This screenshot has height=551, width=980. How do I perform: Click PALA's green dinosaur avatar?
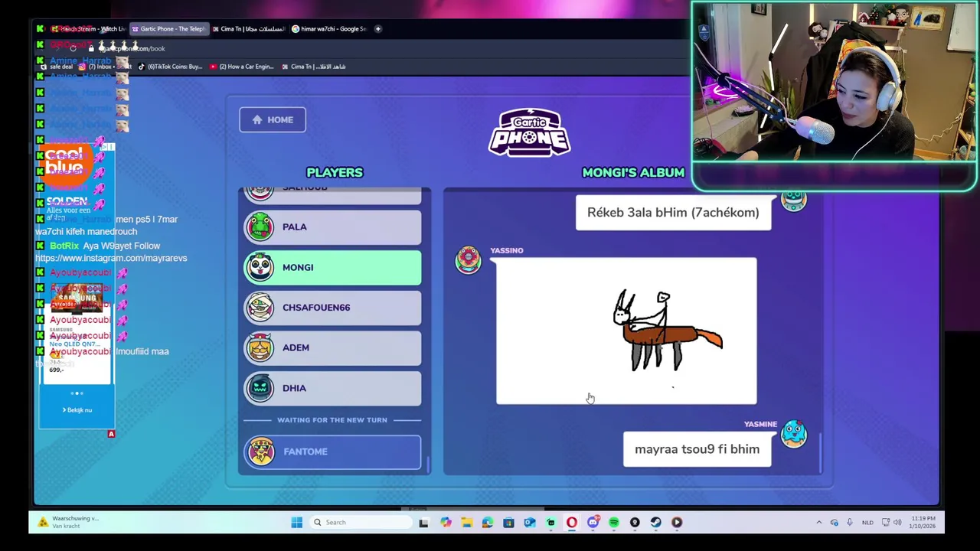click(260, 227)
